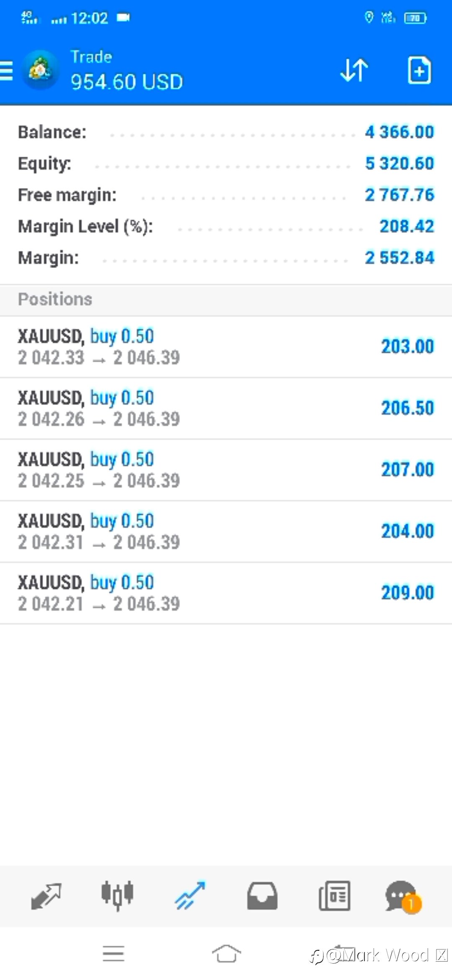Create a new order with the plus document icon
The height and width of the screenshot is (980, 452).
click(419, 70)
